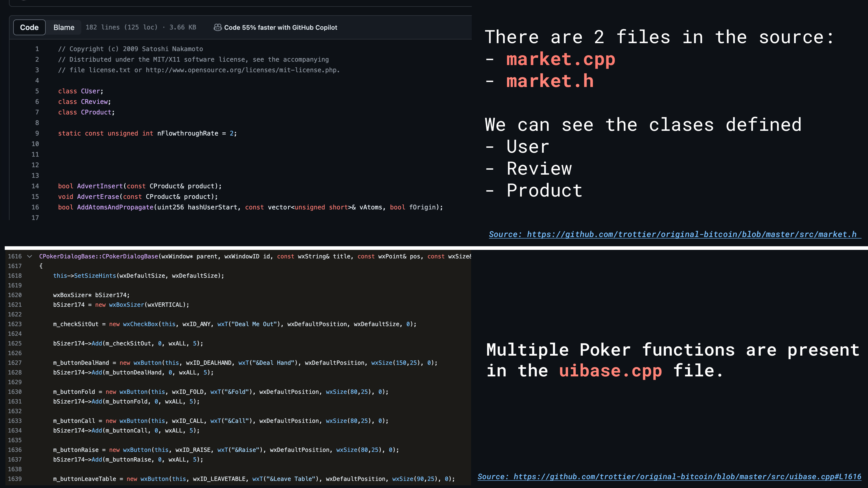Click line number 14 beside AdvertInsert

tap(35, 186)
